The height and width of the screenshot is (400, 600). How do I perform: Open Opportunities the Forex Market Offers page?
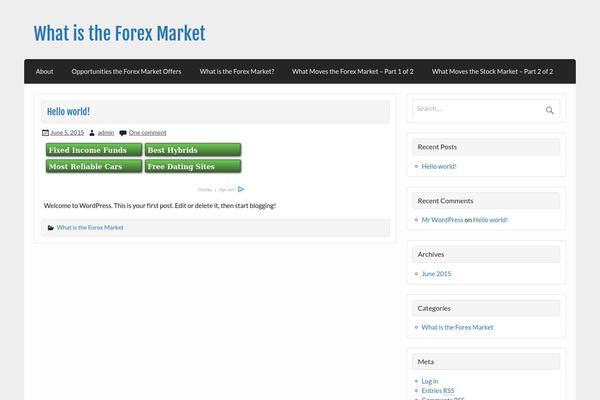[126, 72]
